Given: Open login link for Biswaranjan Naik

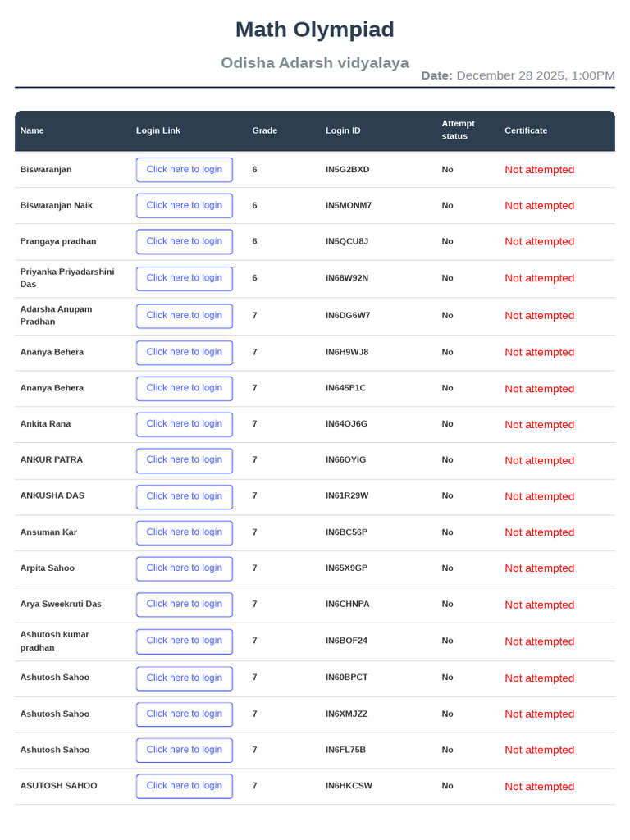Looking at the screenshot, I should [185, 206].
